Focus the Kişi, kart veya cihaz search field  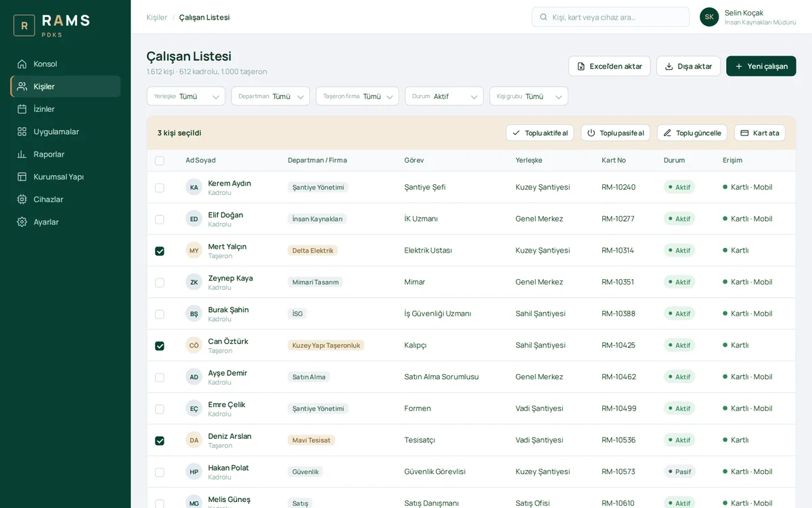click(x=611, y=17)
